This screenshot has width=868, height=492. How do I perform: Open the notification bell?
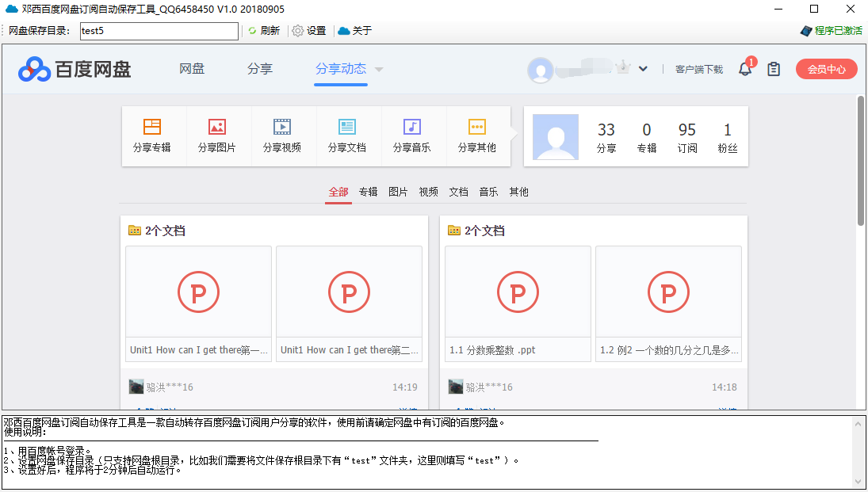(x=745, y=69)
